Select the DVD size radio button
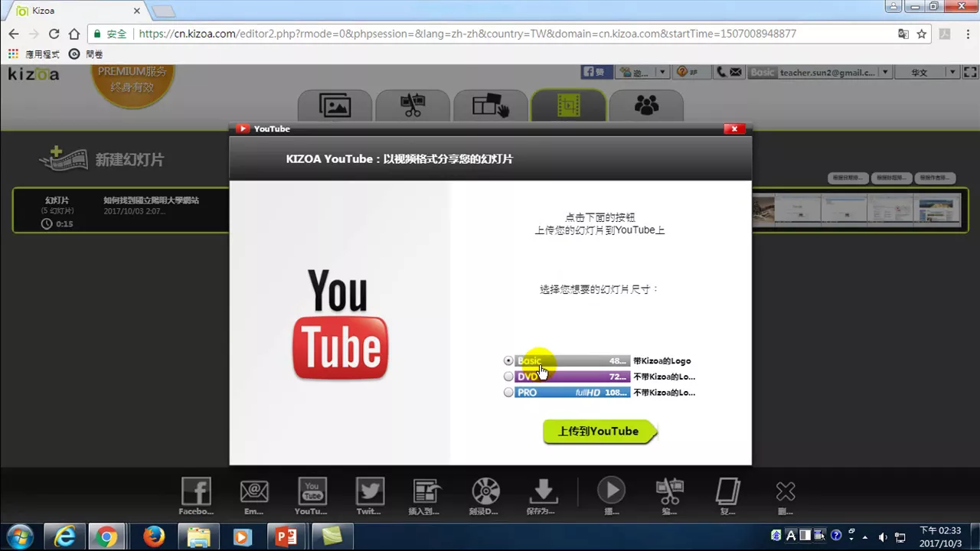Screen dimensions: 980x551 click(x=508, y=377)
